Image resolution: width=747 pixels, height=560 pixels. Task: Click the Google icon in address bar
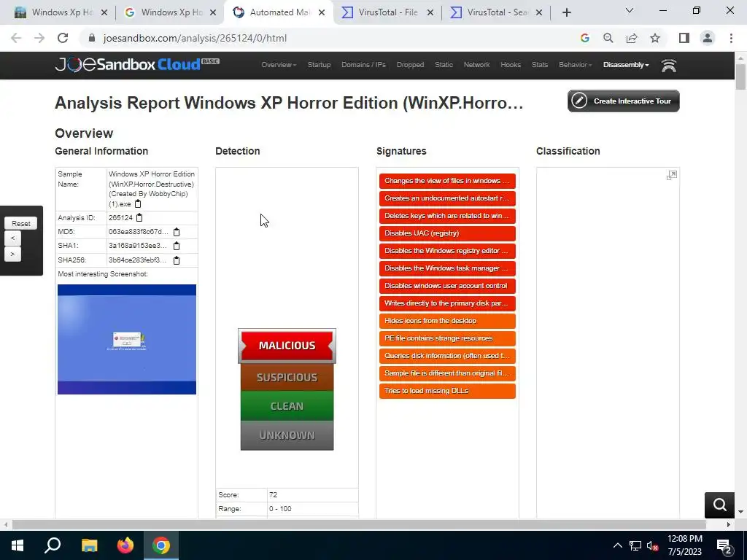pyautogui.click(x=584, y=38)
